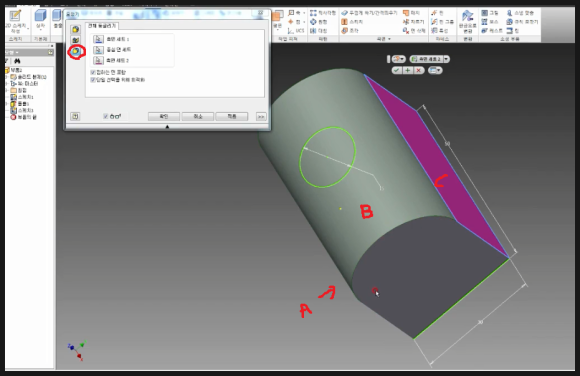The width and height of the screenshot is (580, 376).
Task: Select the Mirror tool
Action: pos(318,31)
